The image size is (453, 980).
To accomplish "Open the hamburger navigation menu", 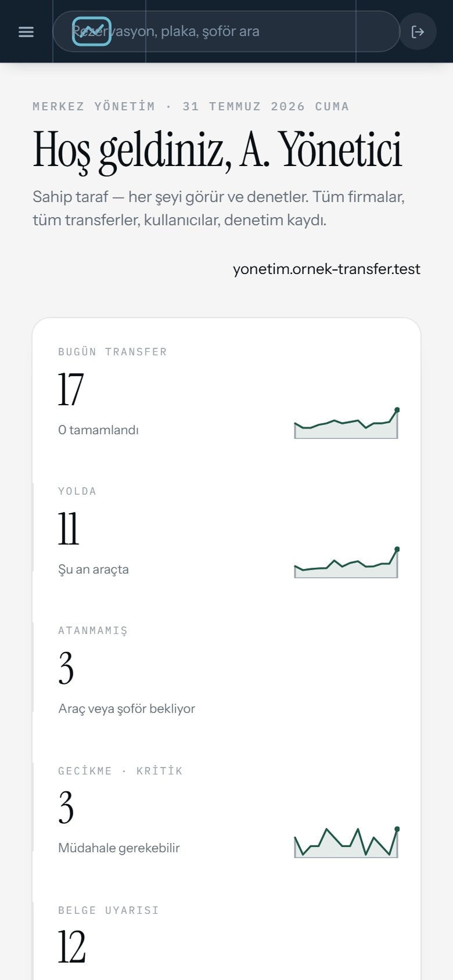I will click(x=26, y=31).
